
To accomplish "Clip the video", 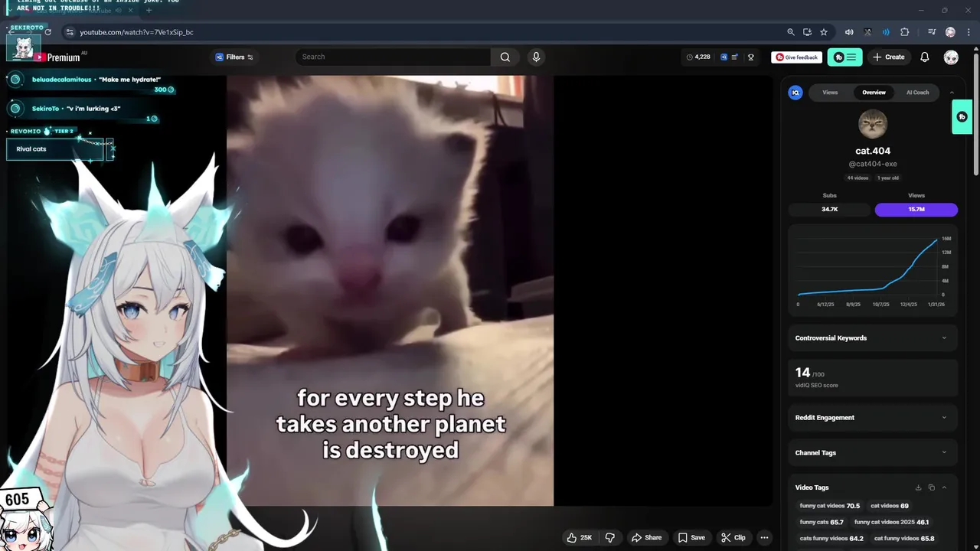I will (x=733, y=537).
